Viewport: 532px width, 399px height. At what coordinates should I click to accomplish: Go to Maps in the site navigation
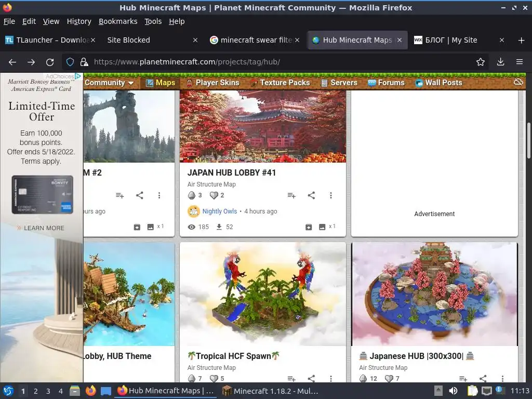161,83
